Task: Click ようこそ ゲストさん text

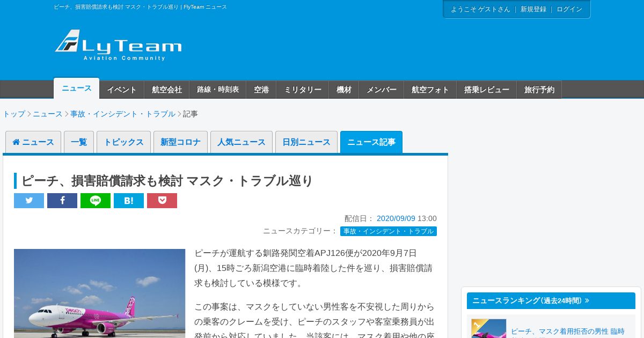Action: click(480, 9)
